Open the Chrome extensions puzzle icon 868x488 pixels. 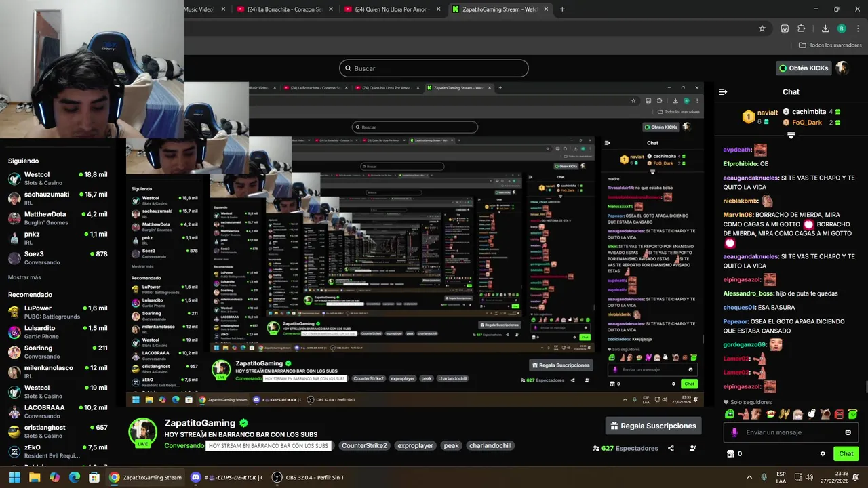801,28
